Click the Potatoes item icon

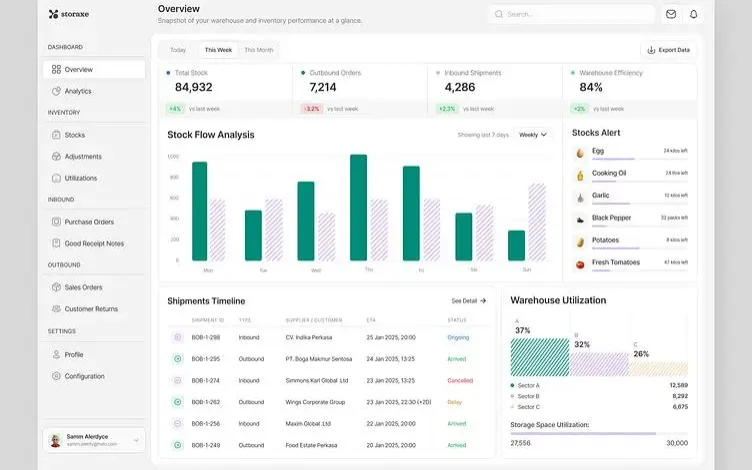(580, 242)
